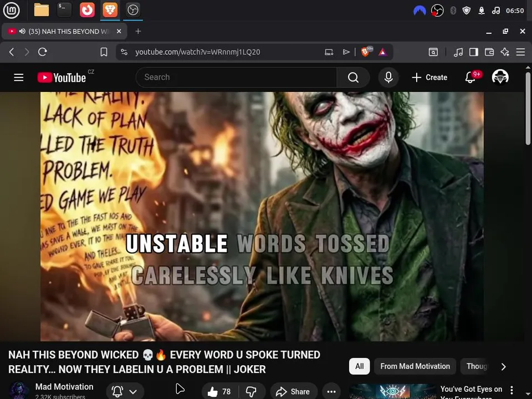Launch the Terminal from the panel
532x399 pixels.
coord(64,10)
